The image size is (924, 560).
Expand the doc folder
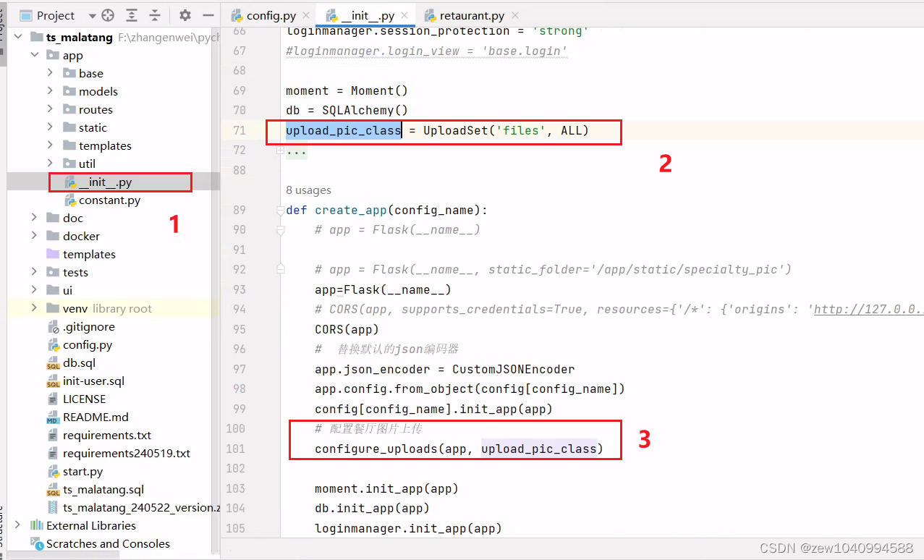coord(35,218)
